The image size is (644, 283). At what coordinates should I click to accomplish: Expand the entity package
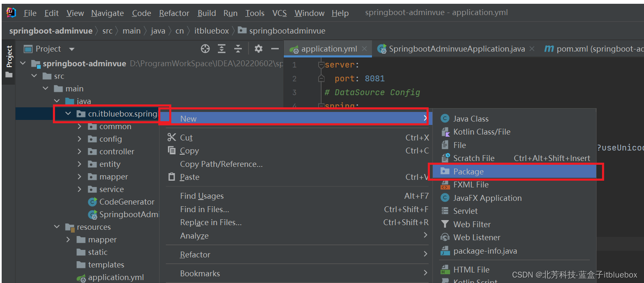(79, 164)
